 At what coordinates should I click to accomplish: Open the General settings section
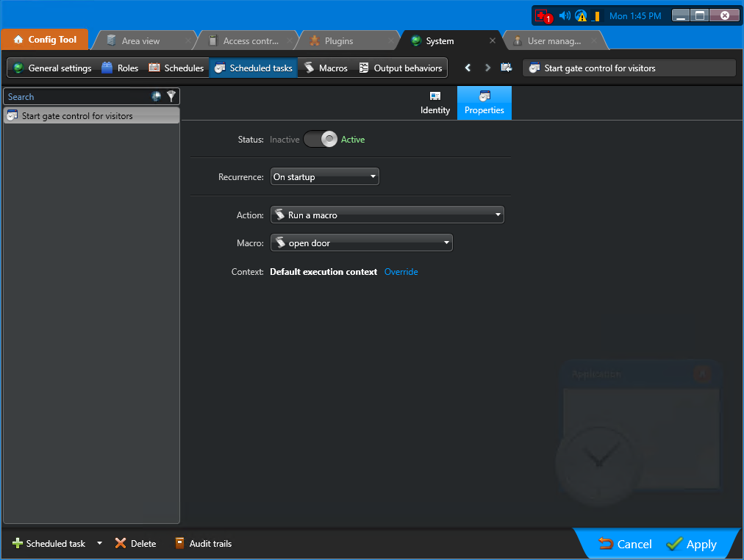[57, 67]
